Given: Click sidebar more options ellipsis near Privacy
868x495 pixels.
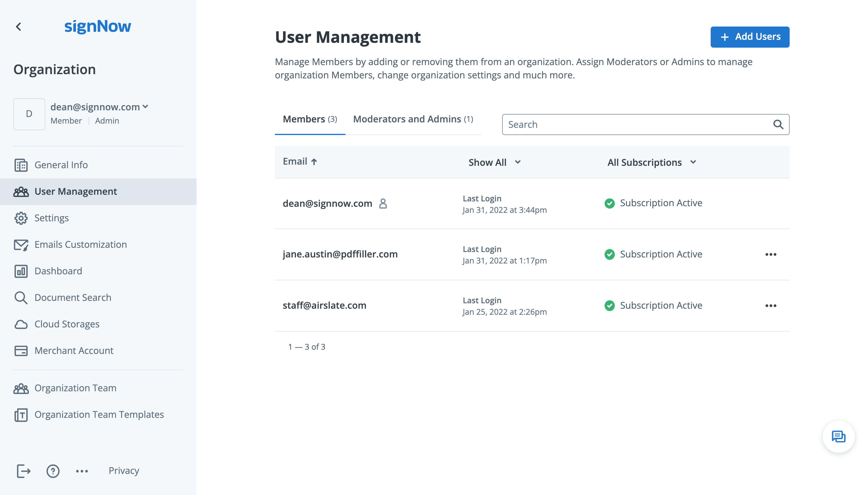Looking at the screenshot, I should click(x=82, y=471).
